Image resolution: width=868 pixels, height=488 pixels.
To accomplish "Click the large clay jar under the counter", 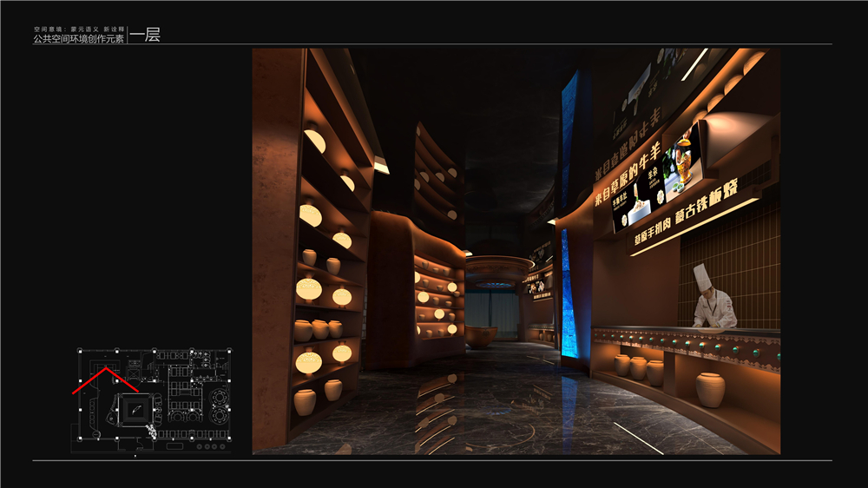I will tap(711, 389).
